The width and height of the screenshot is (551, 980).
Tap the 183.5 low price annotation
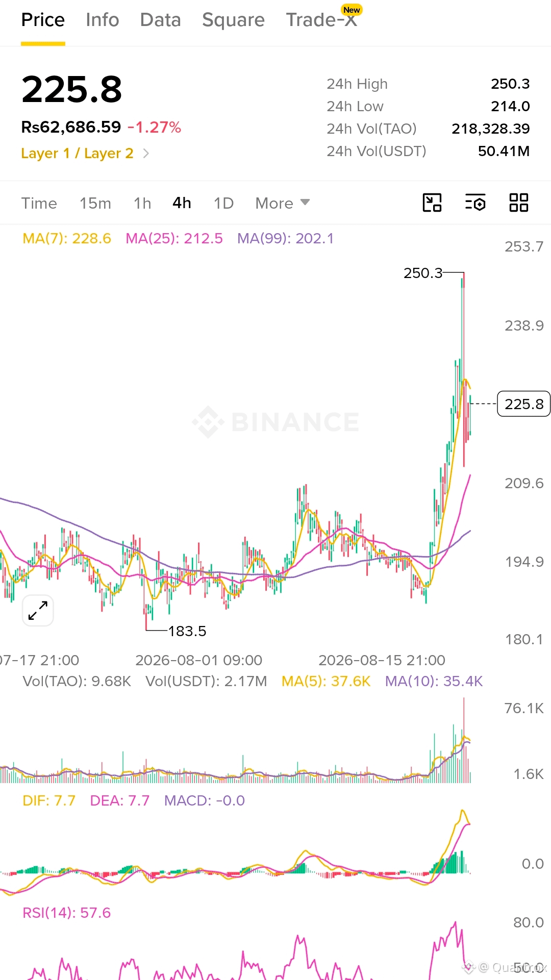click(x=187, y=631)
